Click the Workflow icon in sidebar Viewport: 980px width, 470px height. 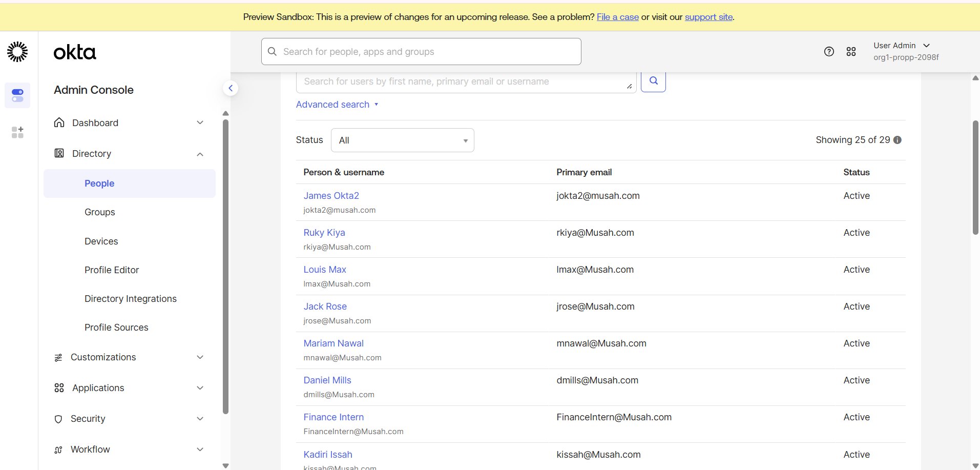58,449
